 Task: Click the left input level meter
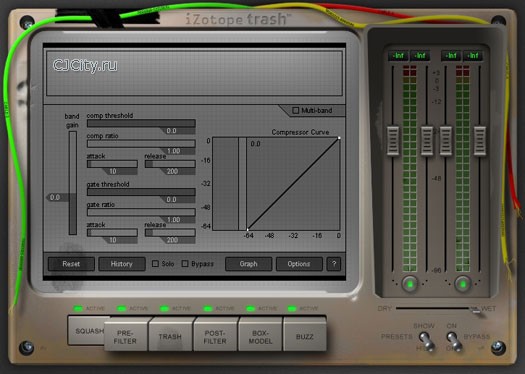point(409,168)
